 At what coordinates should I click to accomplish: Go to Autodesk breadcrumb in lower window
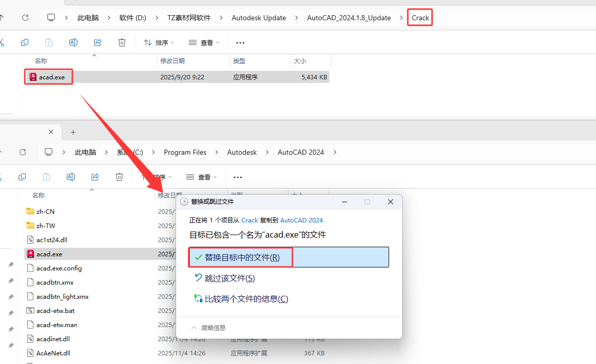tap(242, 152)
